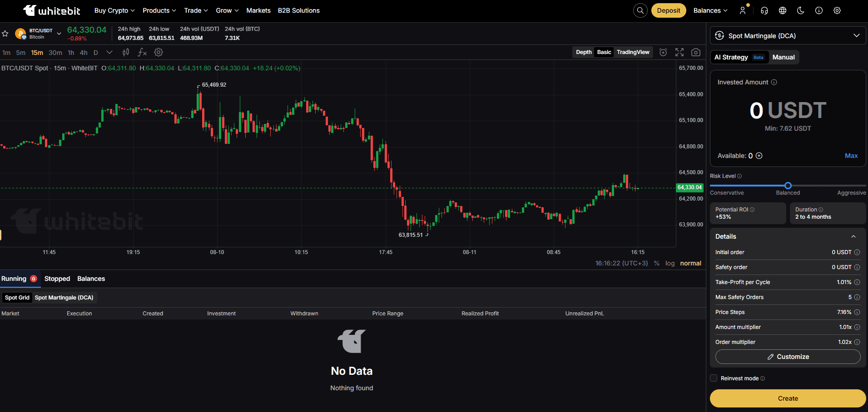
Task: Toggle the log scale option
Action: [670, 263]
